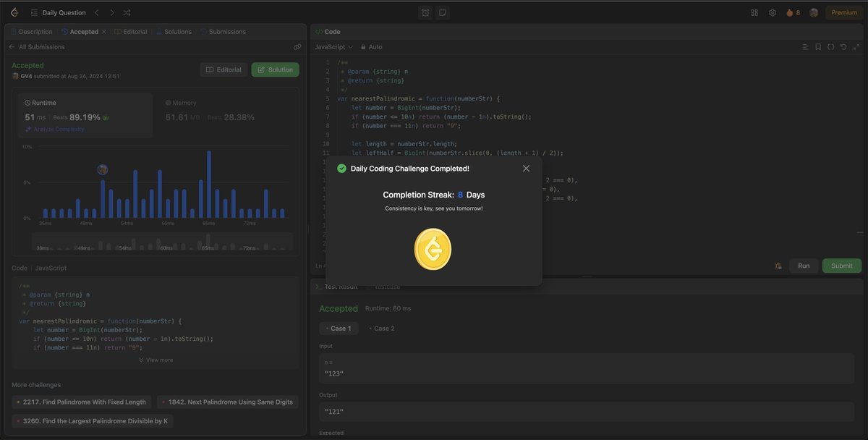Select Case 2 result tab
Image resolution: width=868 pixels, height=440 pixels.
(x=382, y=329)
